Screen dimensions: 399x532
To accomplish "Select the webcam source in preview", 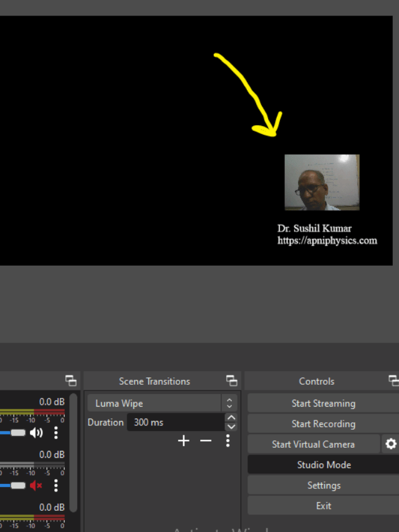I will [322, 183].
